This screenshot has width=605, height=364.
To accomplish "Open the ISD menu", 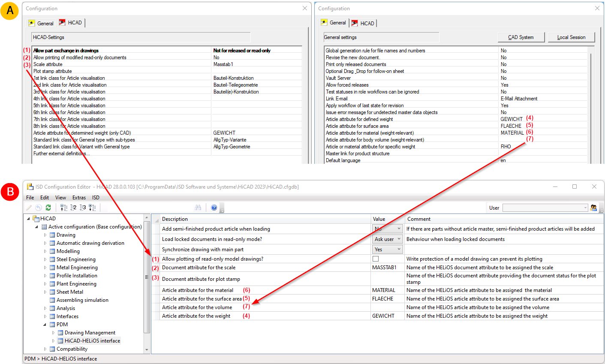I will (96, 198).
